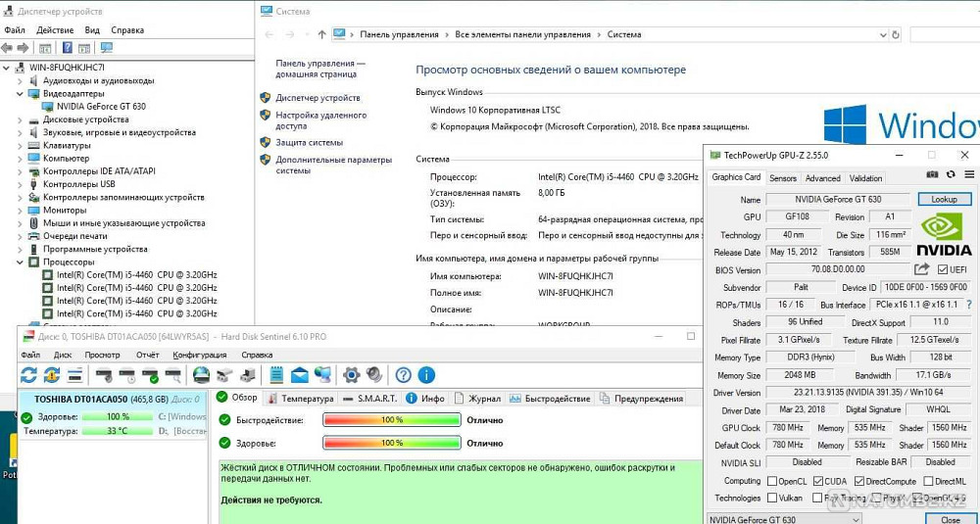
Task: Expand Аудиовходы и аудиовыходы in Device Manager
Action: click(x=20, y=80)
